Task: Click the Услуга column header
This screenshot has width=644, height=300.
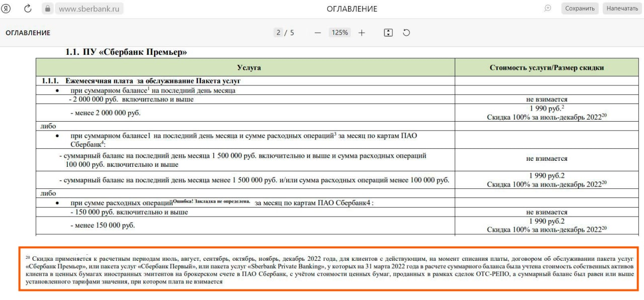Action: click(x=246, y=67)
